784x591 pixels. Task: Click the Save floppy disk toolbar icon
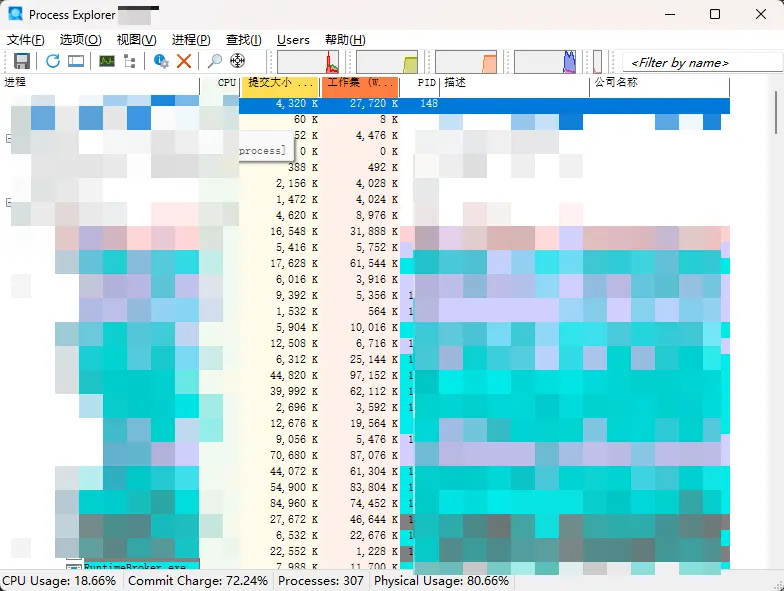pos(22,61)
